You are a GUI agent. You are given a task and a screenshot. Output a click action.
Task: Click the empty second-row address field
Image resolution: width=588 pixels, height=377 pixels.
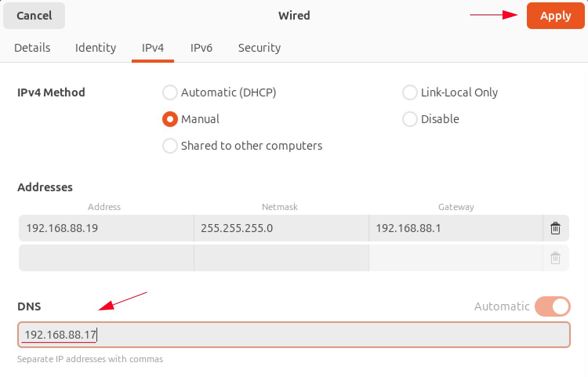tap(106, 258)
